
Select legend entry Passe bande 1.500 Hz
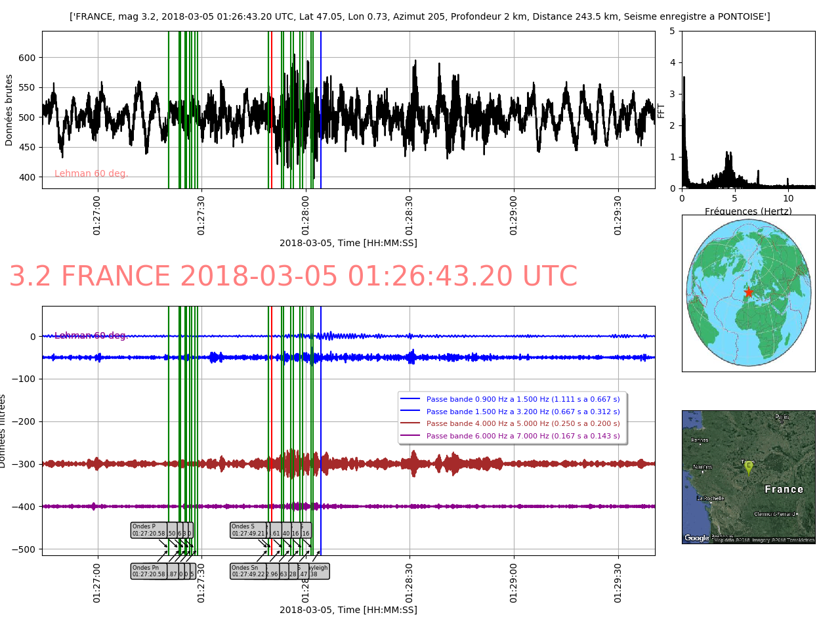tap(522, 412)
